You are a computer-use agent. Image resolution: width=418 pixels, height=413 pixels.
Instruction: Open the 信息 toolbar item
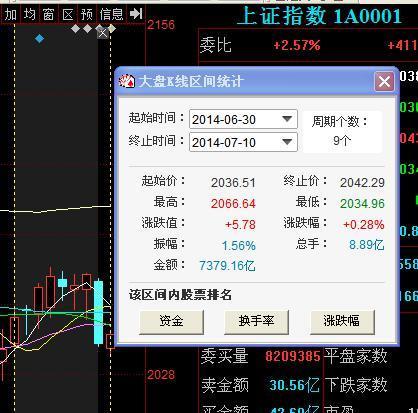click(111, 14)
